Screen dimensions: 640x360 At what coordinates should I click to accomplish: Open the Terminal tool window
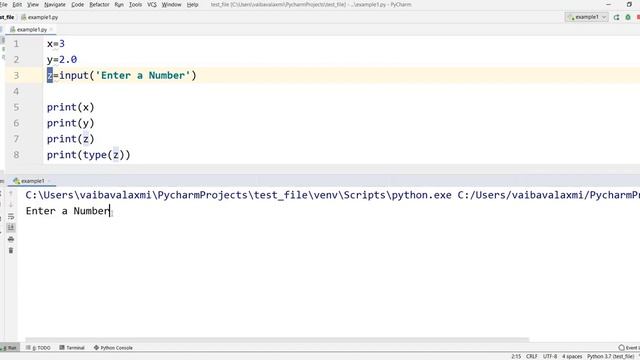pos(72,348)
